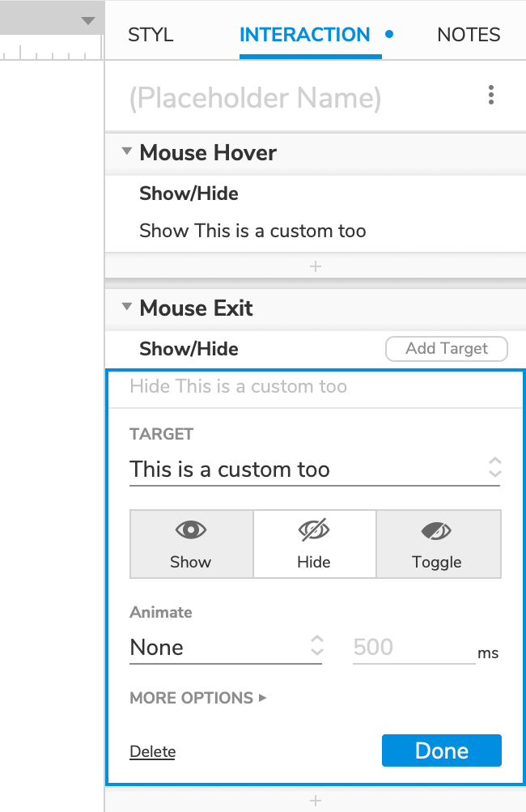The image size is (526, 812).
Task: Click the Delete link
Action: 152,752
